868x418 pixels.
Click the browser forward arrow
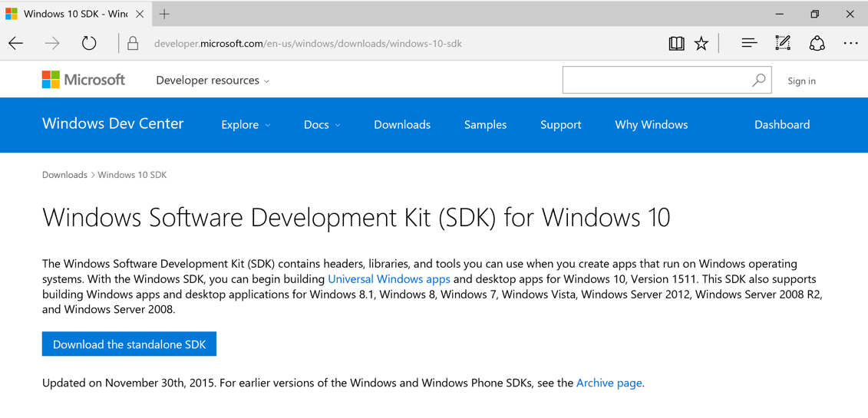(52, 44)
